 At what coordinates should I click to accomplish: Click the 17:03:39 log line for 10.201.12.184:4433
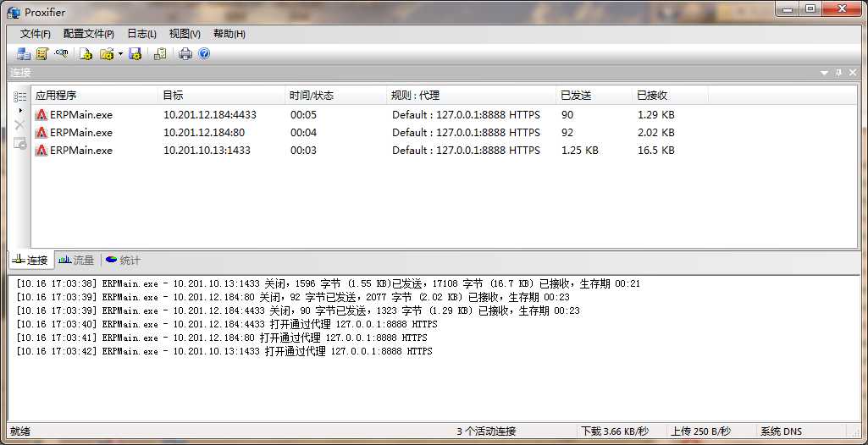[x=298, y=310]
